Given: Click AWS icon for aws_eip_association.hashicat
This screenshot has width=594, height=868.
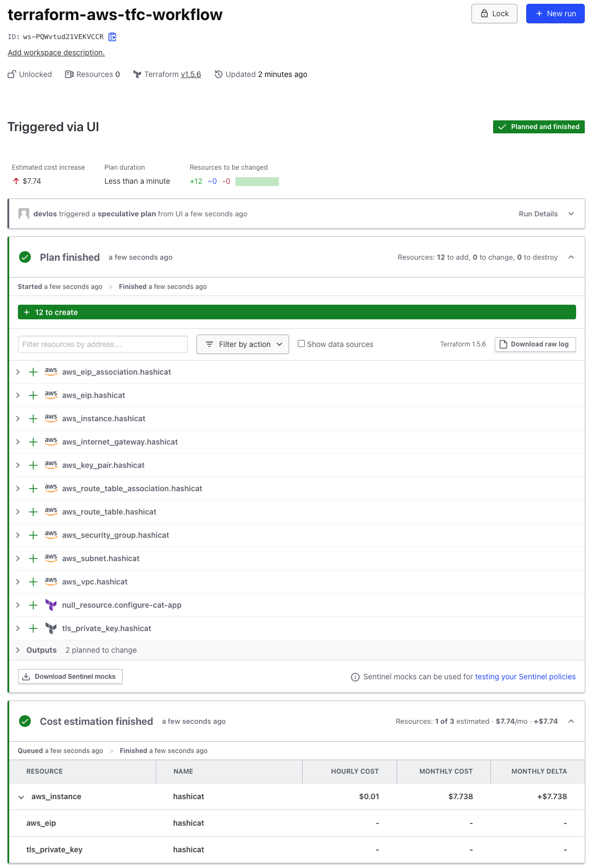Looking at the screenshot, I should (x=51, y=372).
